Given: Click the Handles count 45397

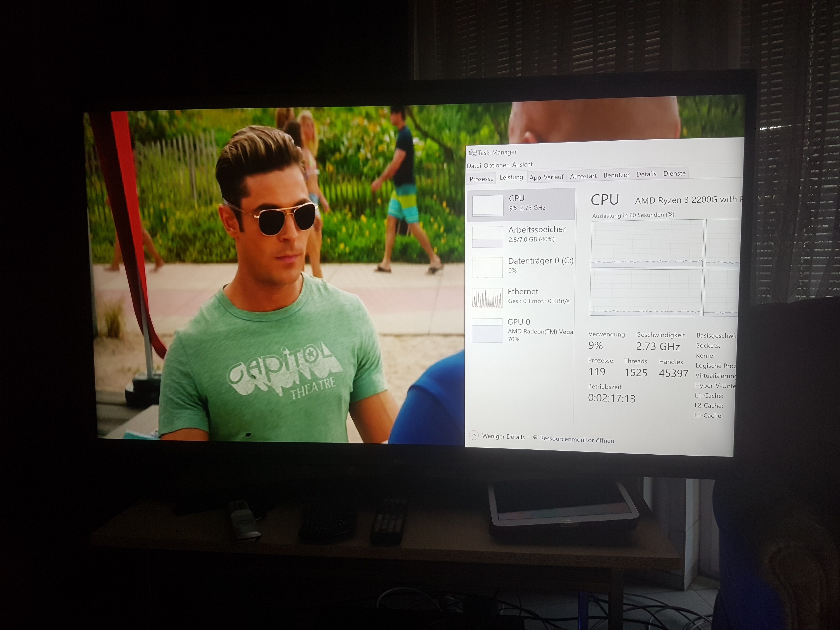Looking at the screenshot, I should 673,374.
